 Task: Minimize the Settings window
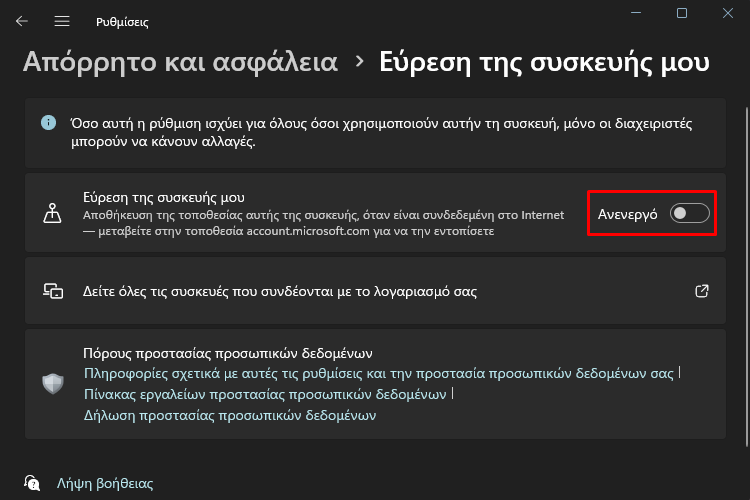click(x=636, y=13)
